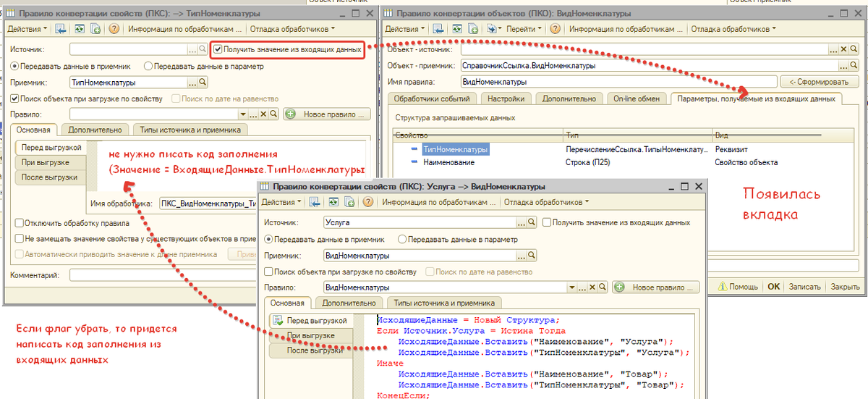
Task: Click magnifier next to Правило in ТипНоменклатуры window
Action: tap(274, 114)
